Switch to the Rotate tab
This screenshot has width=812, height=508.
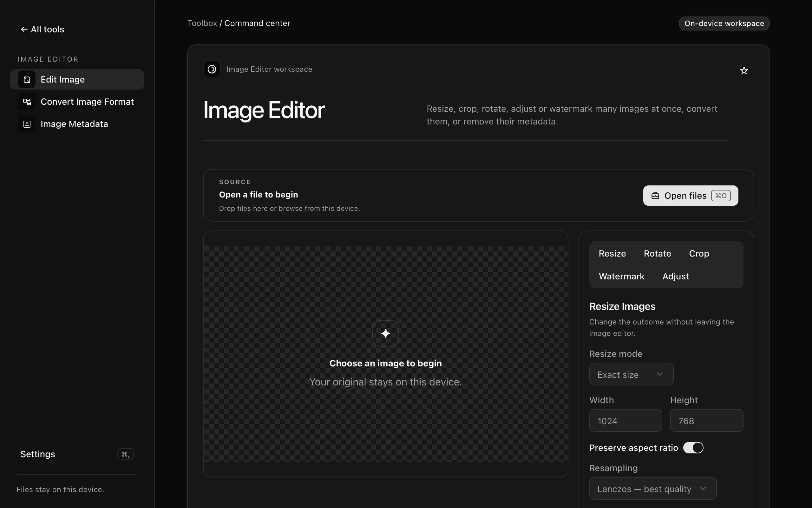[x=657, y=253]
